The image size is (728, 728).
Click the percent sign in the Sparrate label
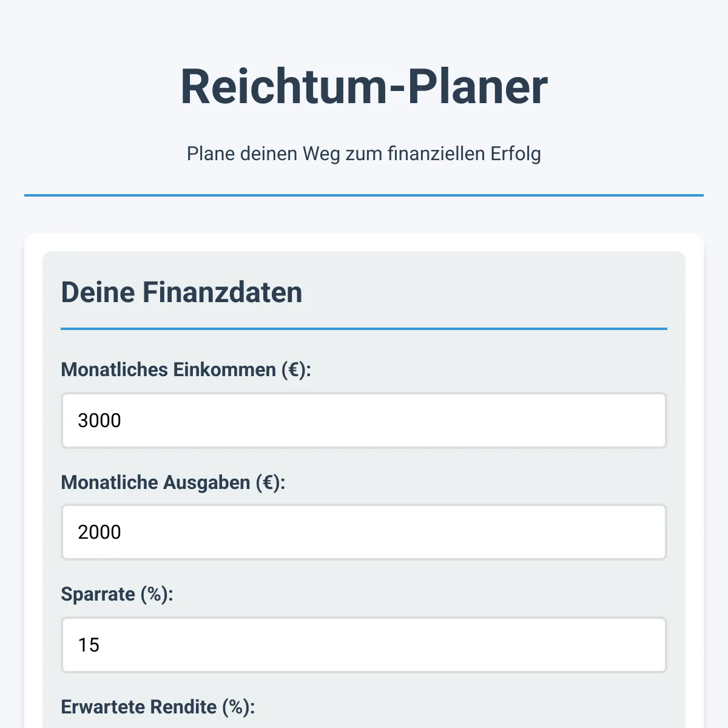tap(154, 594)
